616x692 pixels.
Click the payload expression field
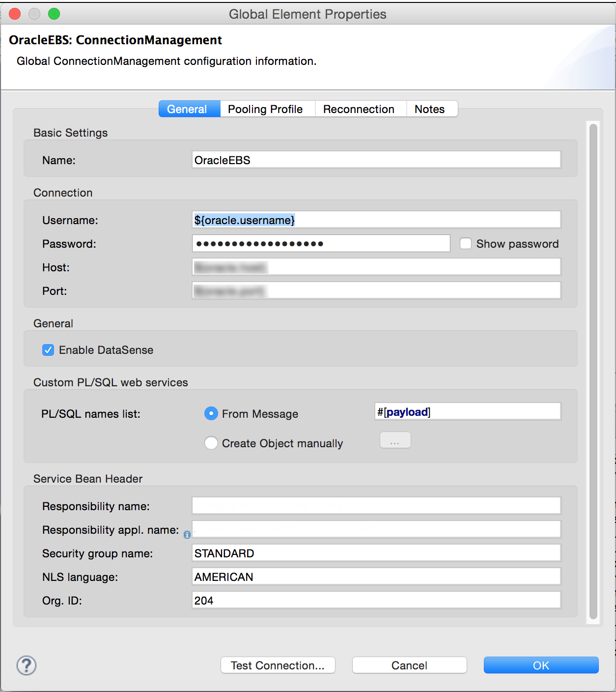point(467,412)
